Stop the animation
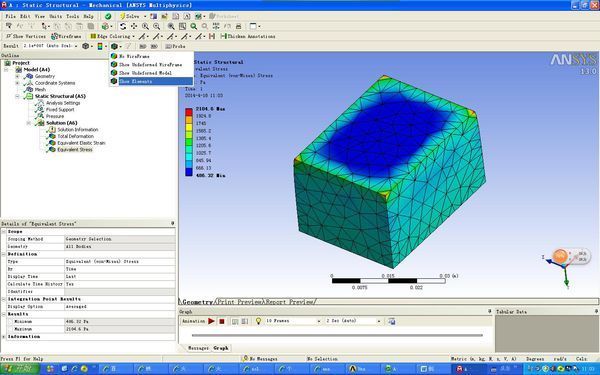The image size is (600, 375). pos(222,321)
